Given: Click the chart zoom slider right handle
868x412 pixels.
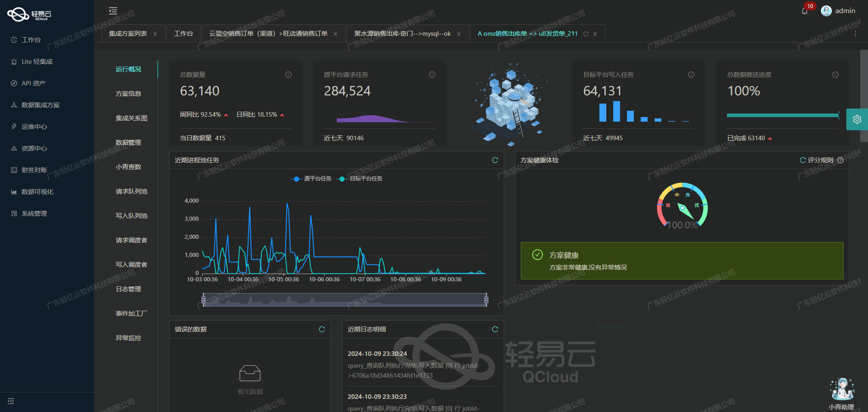Looking at the screenshot, I should (x=486, y=299).
